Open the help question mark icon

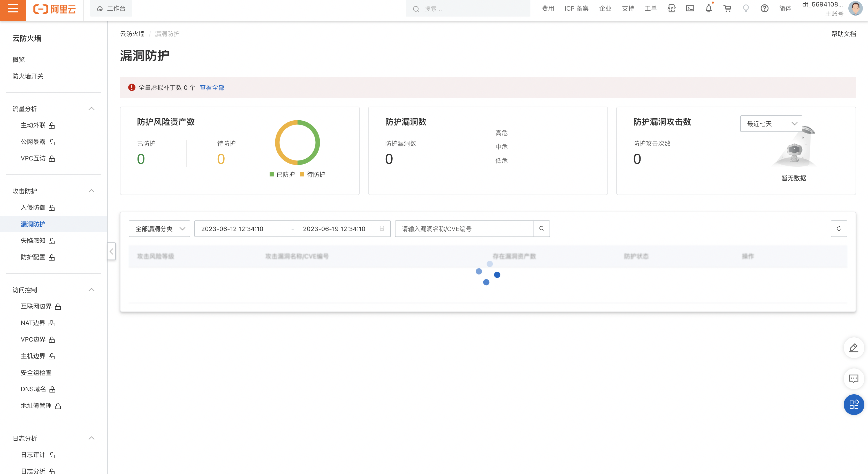coord(765,9)
